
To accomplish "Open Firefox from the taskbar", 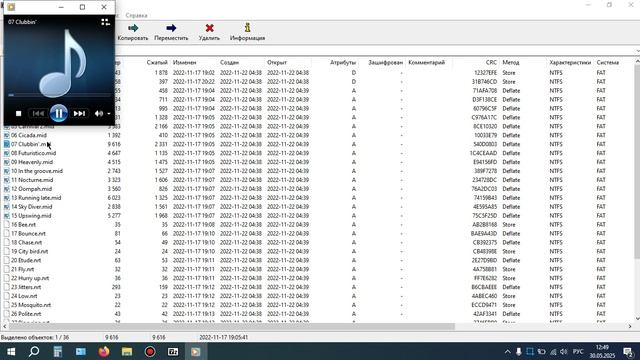I will pos(104,351).
